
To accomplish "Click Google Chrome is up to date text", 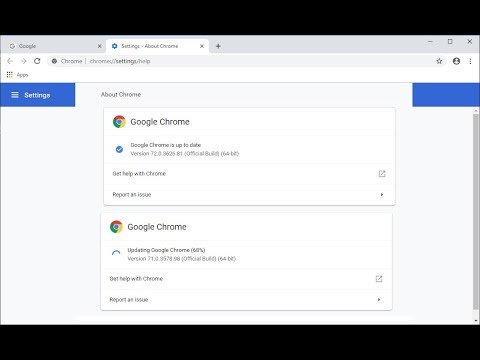I will [166, 145].
